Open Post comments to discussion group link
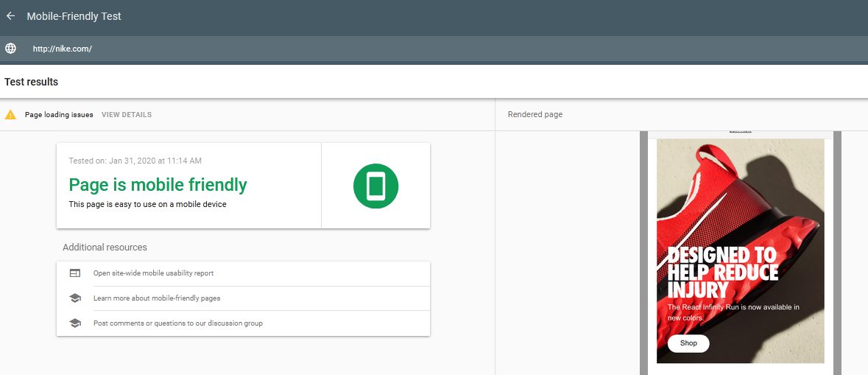This screenshot has height=375, width=868. (177, 323)
